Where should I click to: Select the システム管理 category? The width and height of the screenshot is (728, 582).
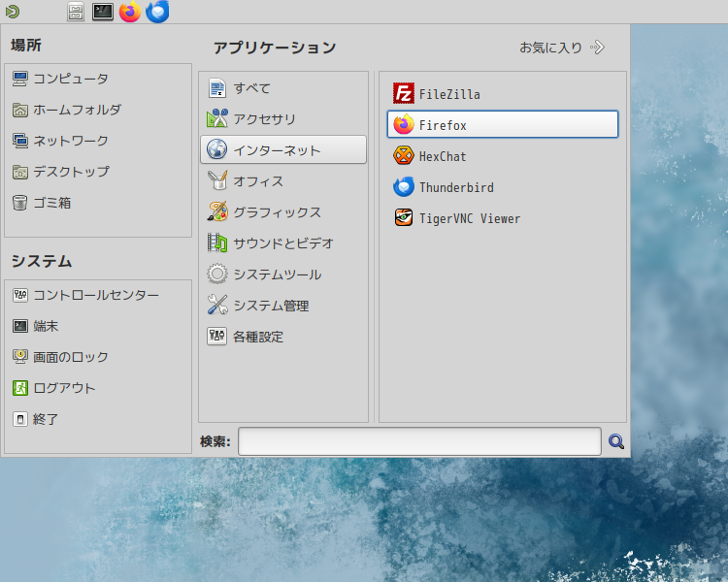(283, 305)
